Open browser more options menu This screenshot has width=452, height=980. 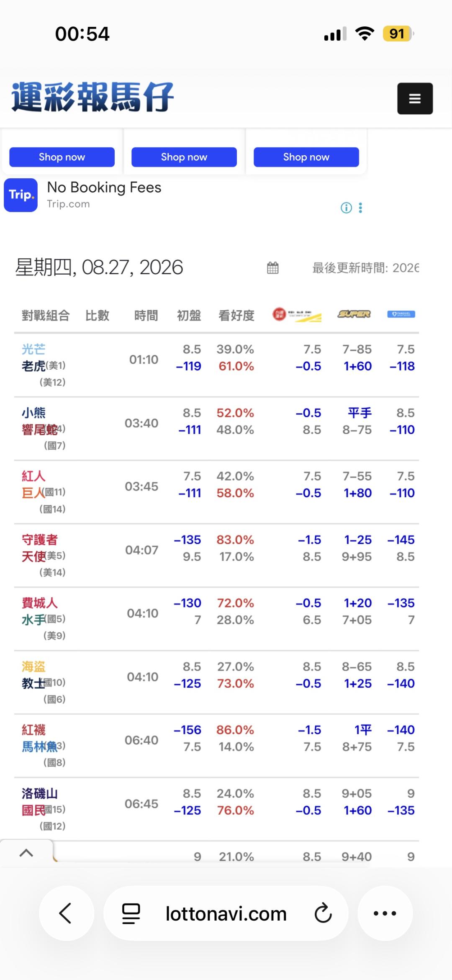click(385, 913)
